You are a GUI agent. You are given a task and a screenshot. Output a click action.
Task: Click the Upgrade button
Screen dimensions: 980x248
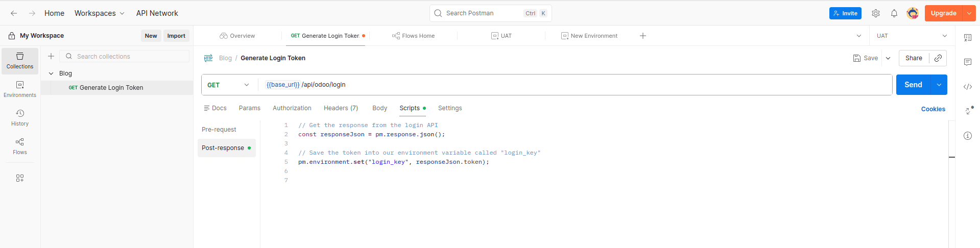click(x=943, y=13)
